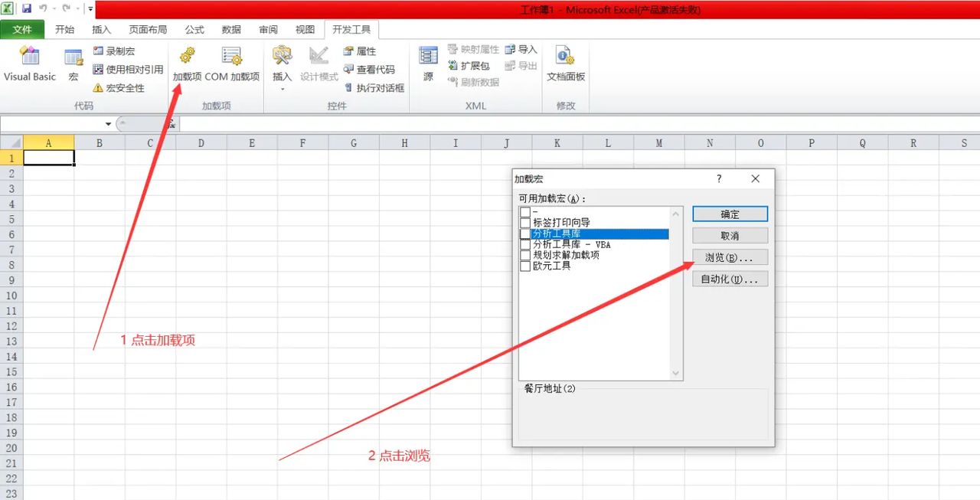Click the XML 导入 import button
The image size is (980, 500).
pos(521,49)
